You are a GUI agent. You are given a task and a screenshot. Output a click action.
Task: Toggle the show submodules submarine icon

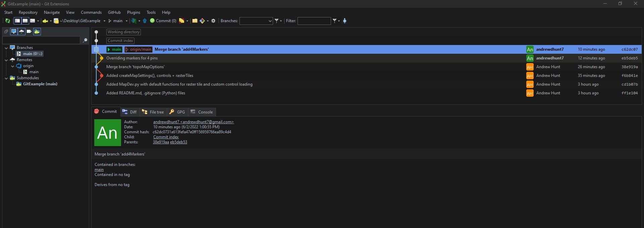[37, 32]
